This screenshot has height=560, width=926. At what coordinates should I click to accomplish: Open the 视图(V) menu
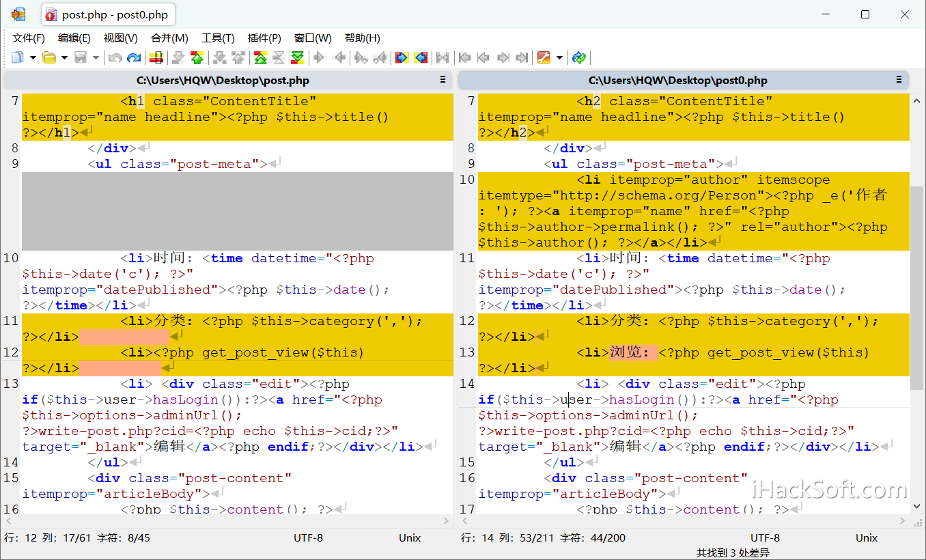click(120, 38)
